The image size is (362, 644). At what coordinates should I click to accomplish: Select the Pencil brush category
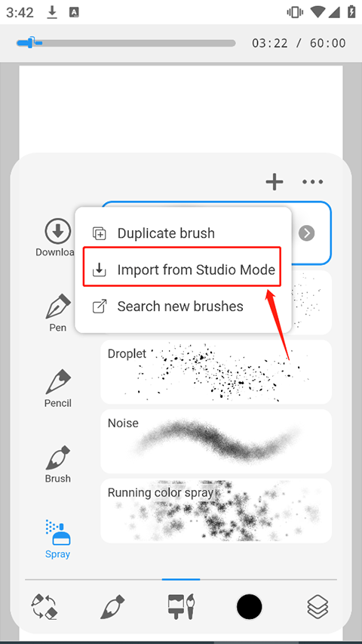pyautogui.click(x=58, y=389)
